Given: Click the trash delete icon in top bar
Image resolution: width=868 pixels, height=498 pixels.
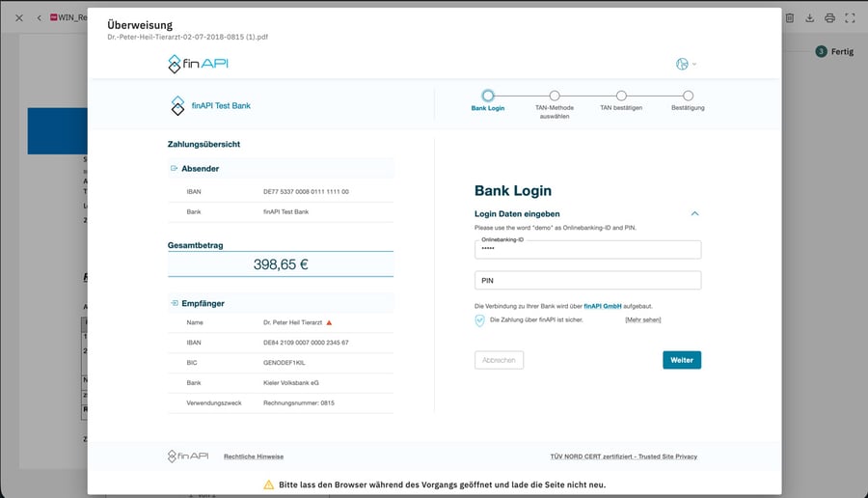Looking at the screenshot, I should coord(790,17).
